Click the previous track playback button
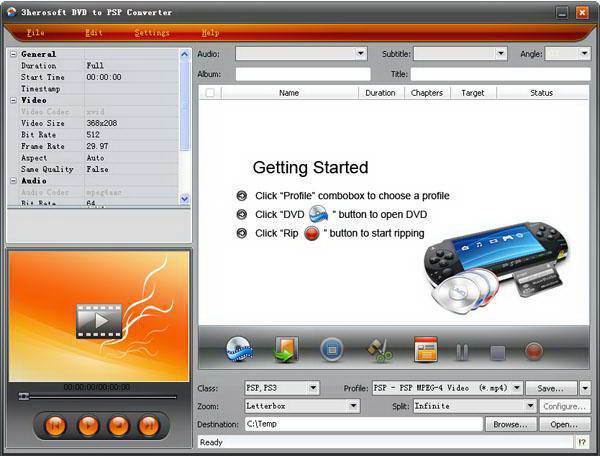This screenshot has width=600, height=456. point(56,425)
